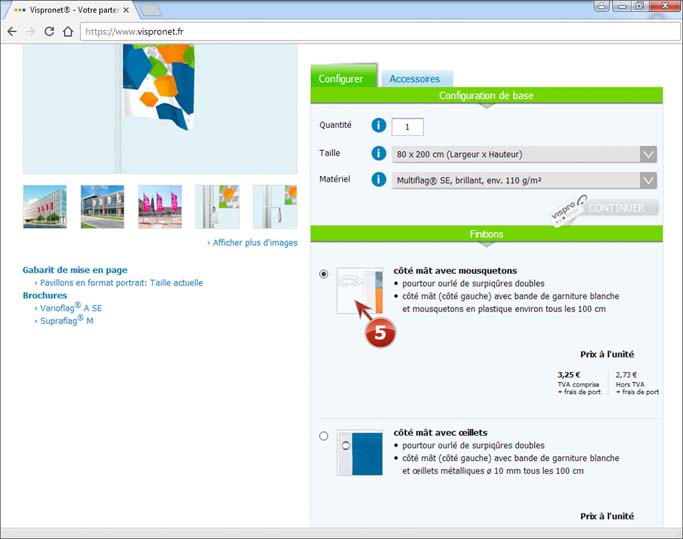The image size is (683, 539).
Task: Click the browser forward arrow
Action: 30,31
